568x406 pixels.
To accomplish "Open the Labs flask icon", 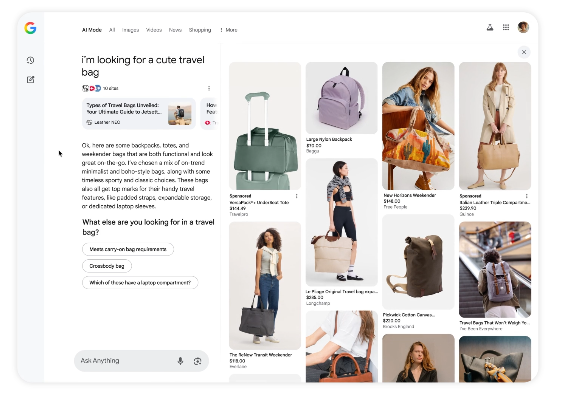I will 490,27.
